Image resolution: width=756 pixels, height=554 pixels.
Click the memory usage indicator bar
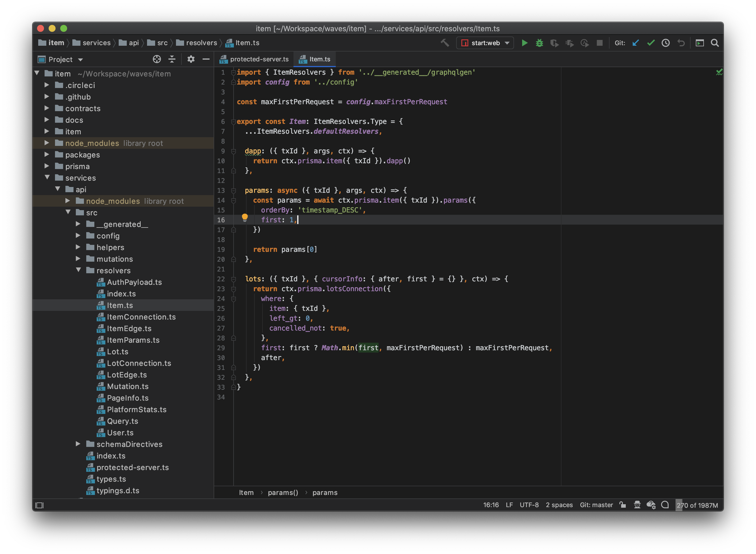point(697,505)
